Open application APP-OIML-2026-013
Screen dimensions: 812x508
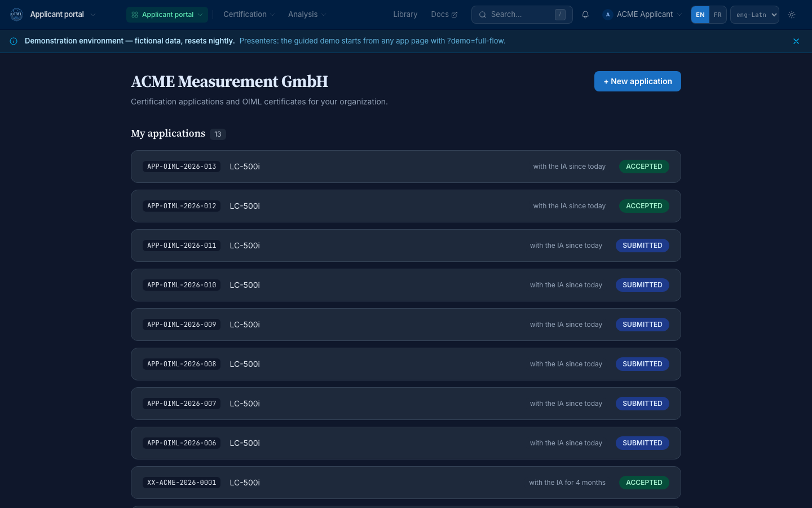pyautogui.click(x=406, y=167)
